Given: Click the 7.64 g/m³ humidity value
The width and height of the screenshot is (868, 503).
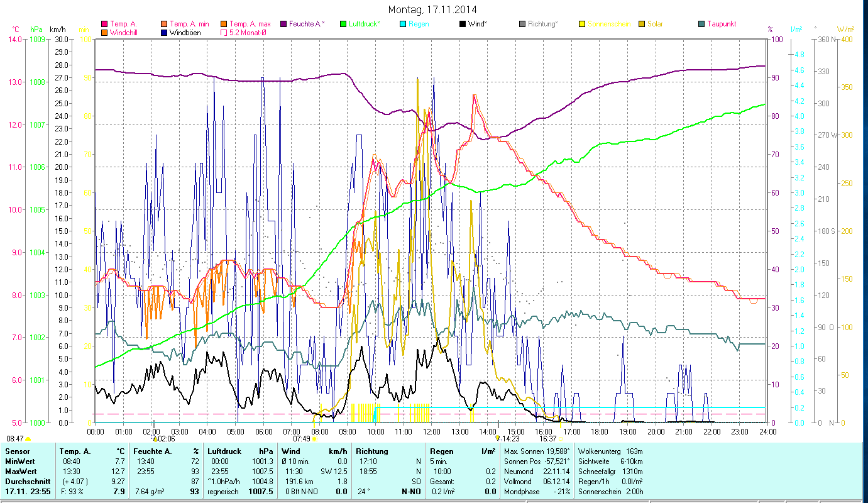Looking at the screenshot, I should [150, 491].
